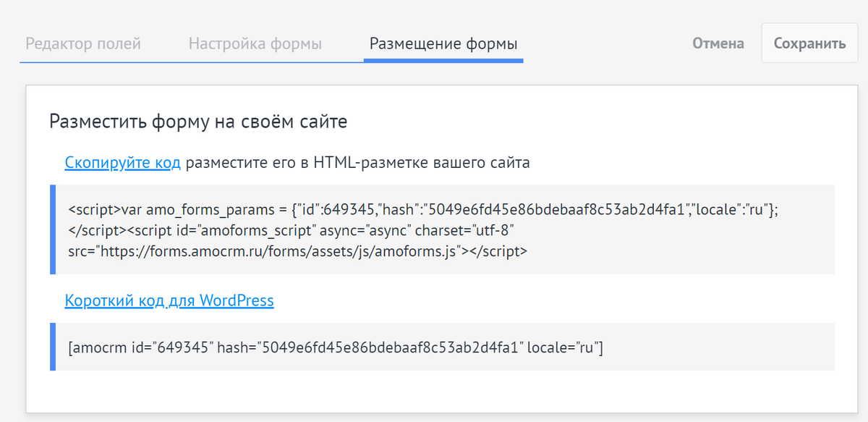
Task: Open the Короткий код для WordPress link
Action: [169, 300]
